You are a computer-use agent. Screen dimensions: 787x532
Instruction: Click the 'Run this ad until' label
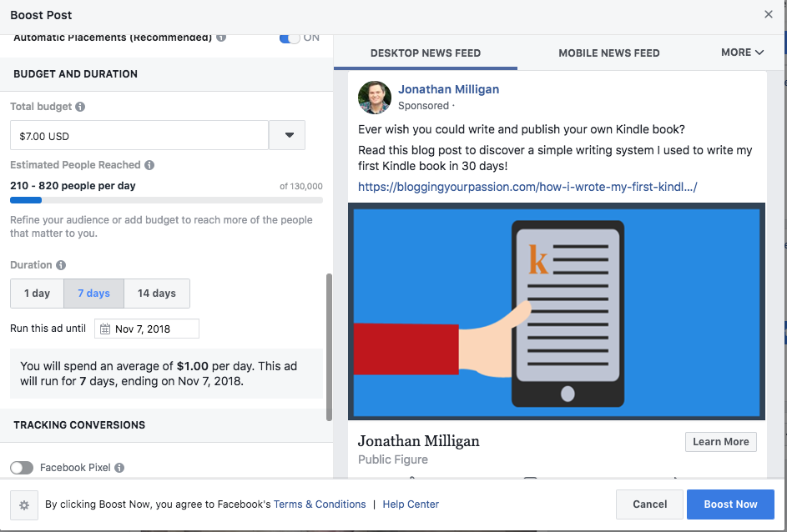tap(48, 329)
